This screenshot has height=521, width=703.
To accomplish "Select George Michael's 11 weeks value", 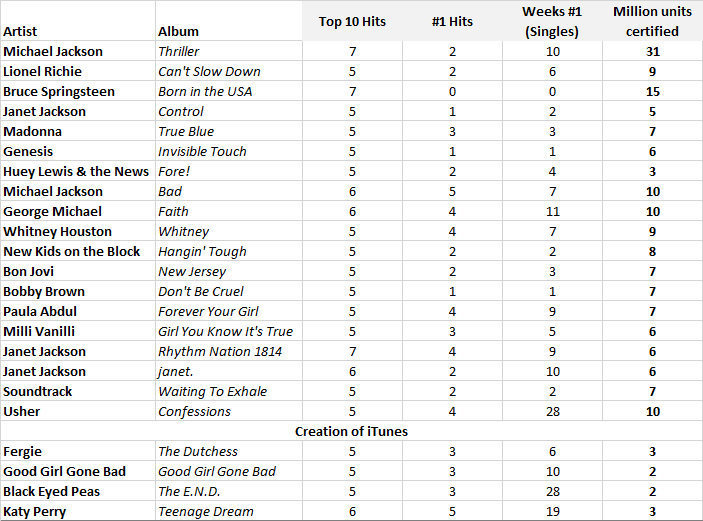I will point(552,211).
